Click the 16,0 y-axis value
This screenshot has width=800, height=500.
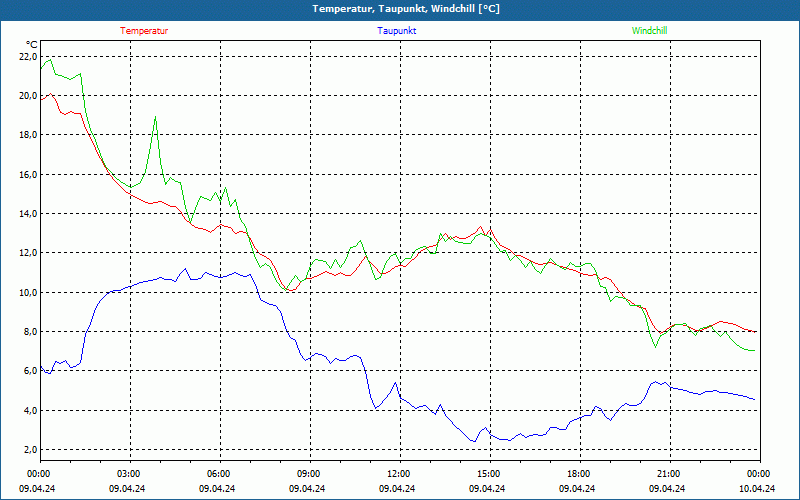tap(28, 174)
